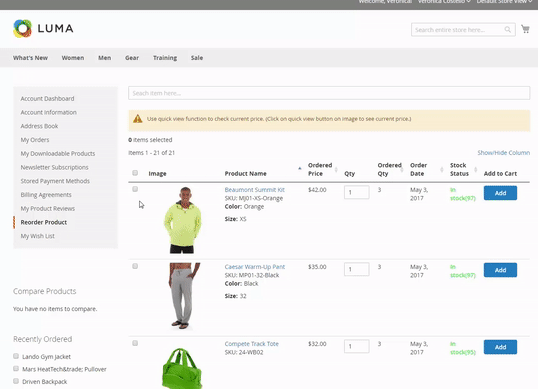Check Mars HeatTech Pullover in Recently Ordered
Screen dimensions: 538x389
16,368
